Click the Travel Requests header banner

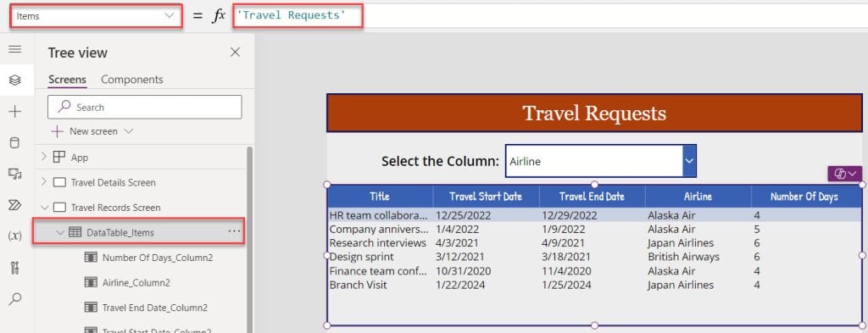[594, 114]
